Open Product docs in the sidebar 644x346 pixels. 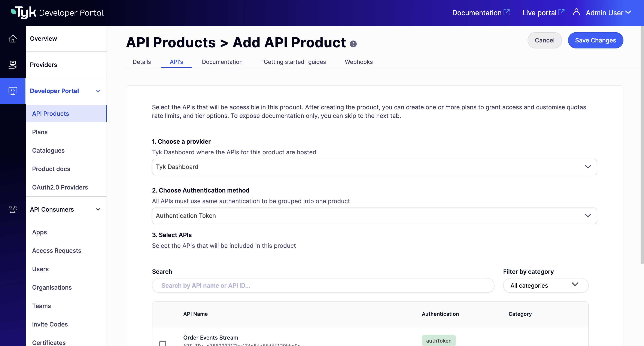51,169
